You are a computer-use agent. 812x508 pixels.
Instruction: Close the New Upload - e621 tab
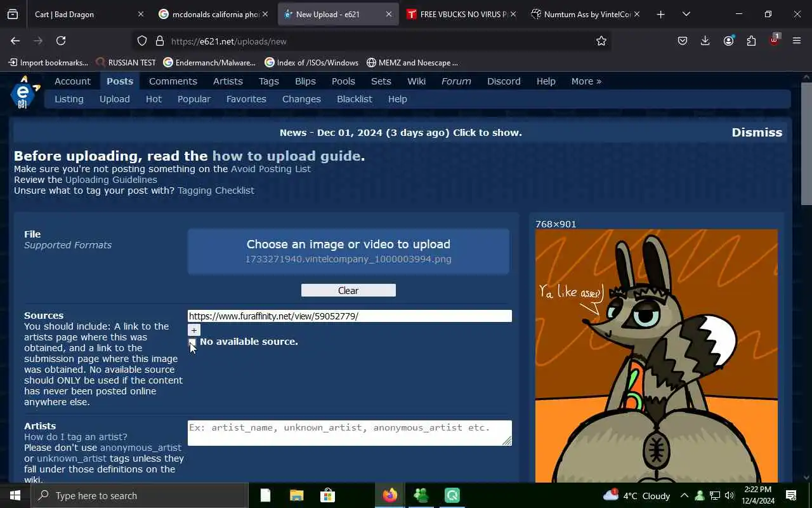pyautogui.click(x=389, y=14)
